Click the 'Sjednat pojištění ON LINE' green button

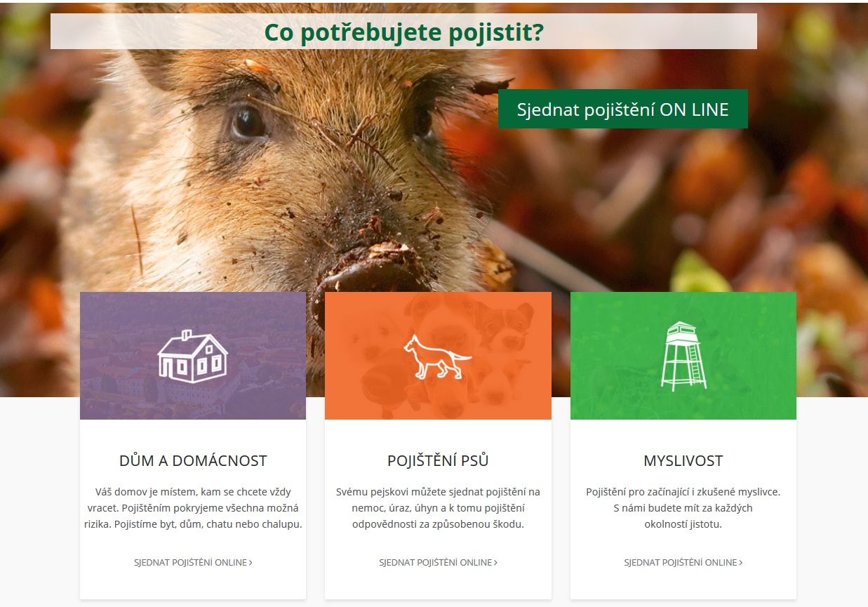tap(623, 109)
